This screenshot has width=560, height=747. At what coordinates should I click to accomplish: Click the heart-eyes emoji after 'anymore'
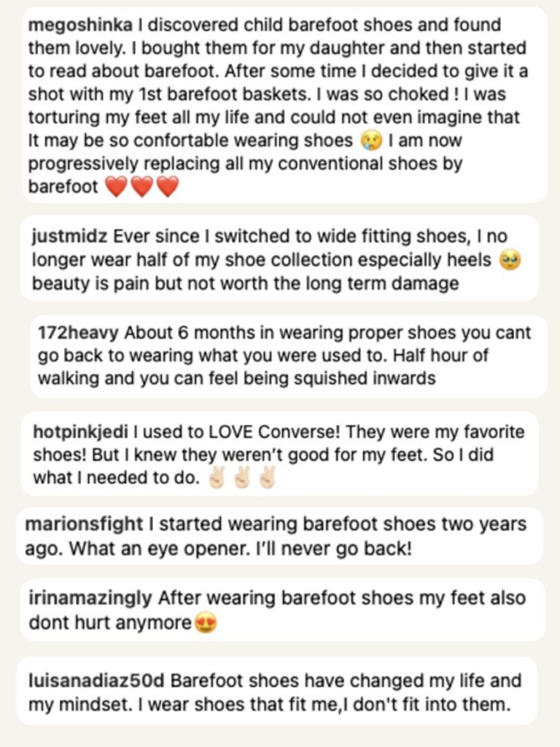(x=207, y=624)
